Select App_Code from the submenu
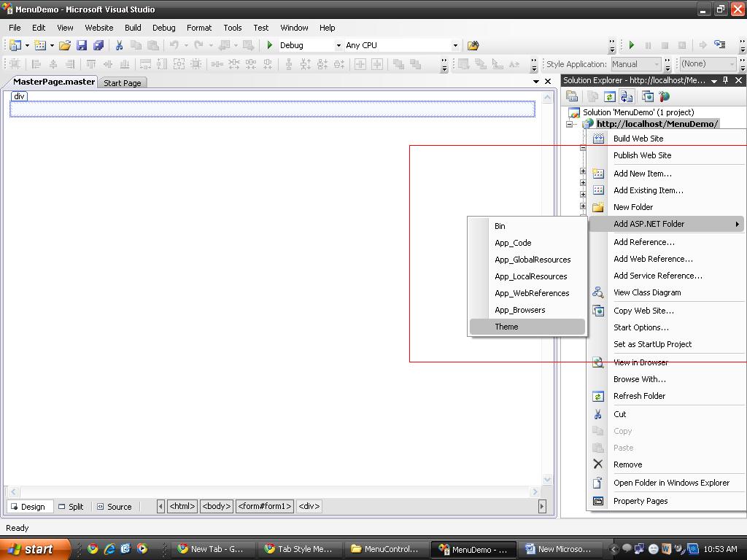The height and width of the screenshot is (560, 747). point(527,243)
